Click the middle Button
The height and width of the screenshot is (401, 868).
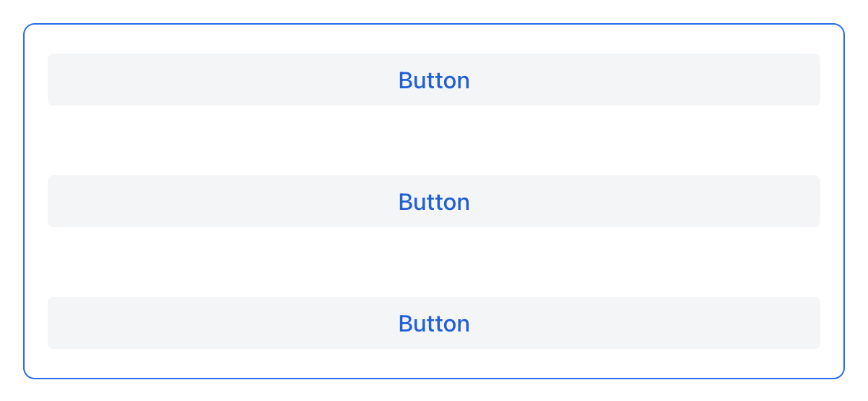coord(434,201)
